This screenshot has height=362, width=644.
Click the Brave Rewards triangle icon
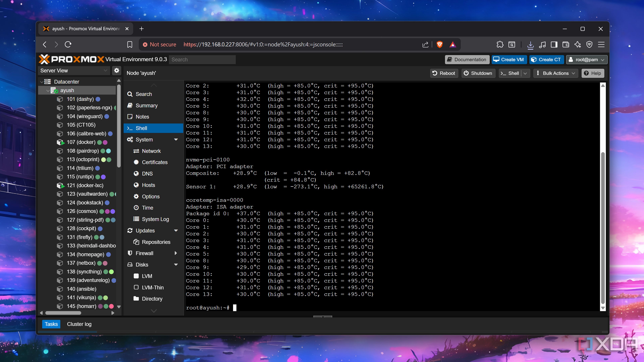click(452, 44)
